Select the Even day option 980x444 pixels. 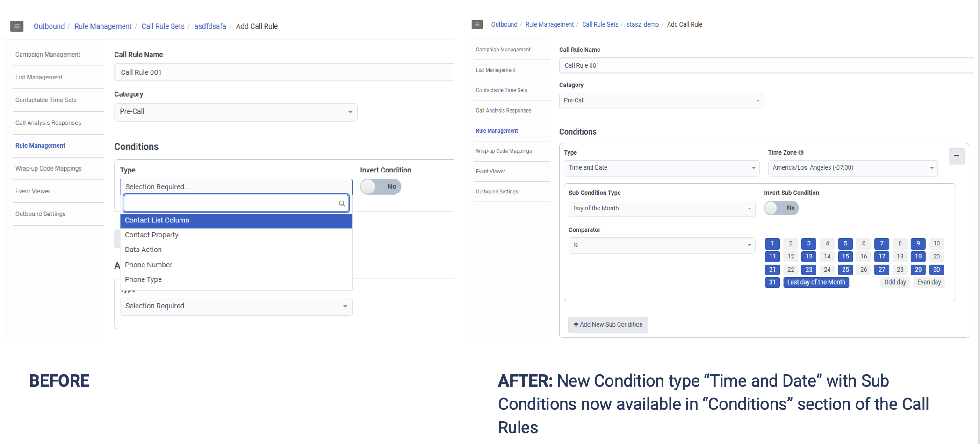(x=929, y=282)
